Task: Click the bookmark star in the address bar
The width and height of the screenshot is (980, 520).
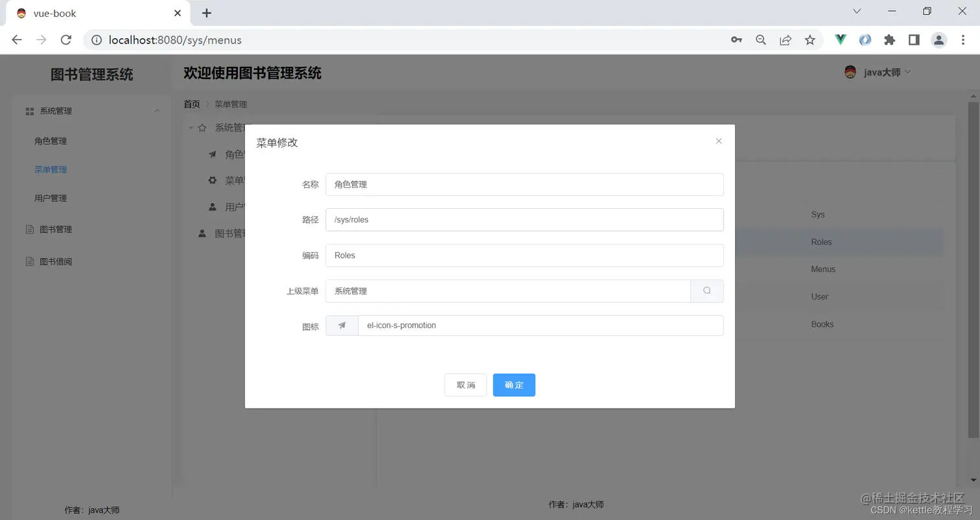Action: [x=810, y=40]
